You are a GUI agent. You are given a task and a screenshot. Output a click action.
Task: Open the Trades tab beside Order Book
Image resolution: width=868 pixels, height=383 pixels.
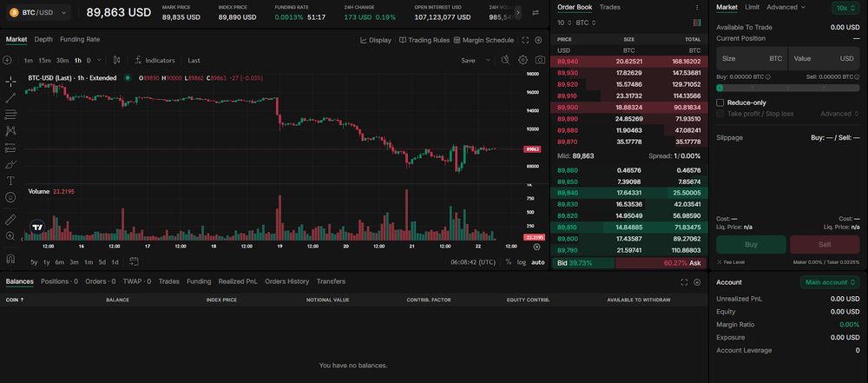pos(609,7)
